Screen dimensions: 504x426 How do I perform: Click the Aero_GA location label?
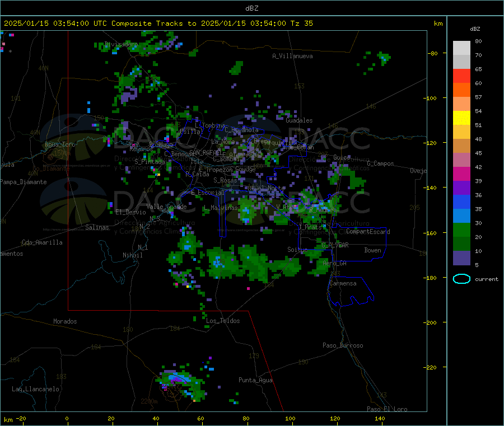335,263
